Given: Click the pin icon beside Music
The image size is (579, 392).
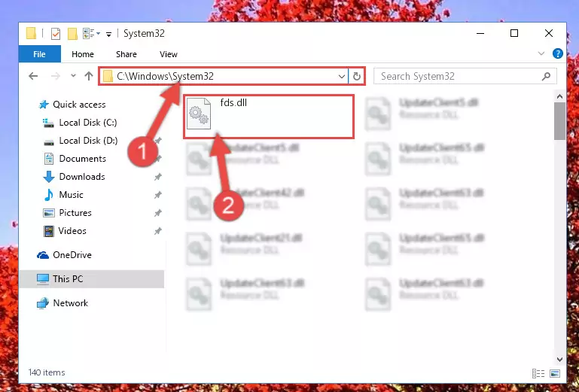Looking at the screenshot, I should [x=157, y=195].
